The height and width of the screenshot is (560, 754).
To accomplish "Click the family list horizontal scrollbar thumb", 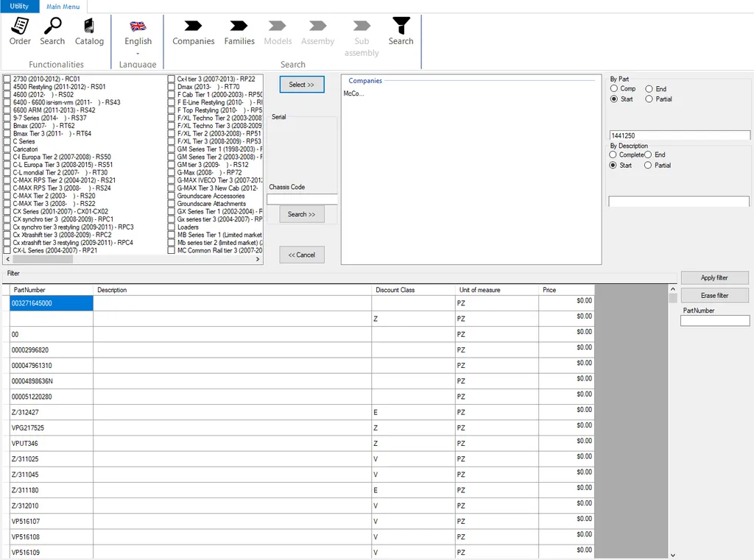I will tap(42, 259).
